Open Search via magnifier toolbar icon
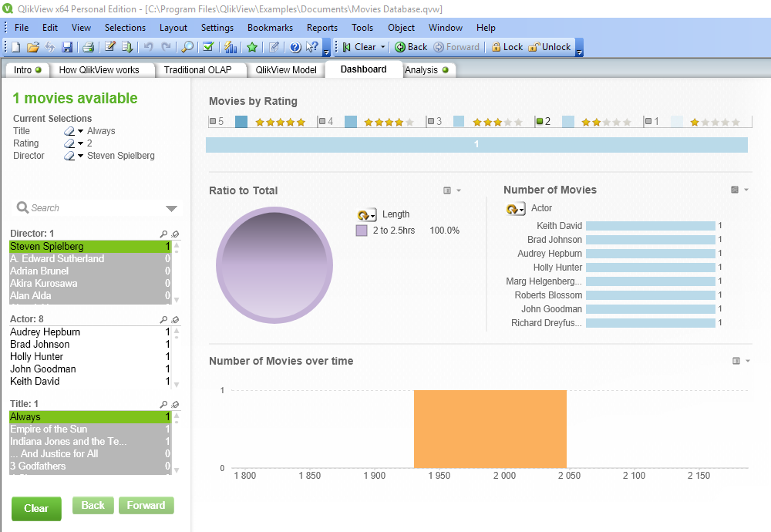Viewport: 771px width, 532px height. (x=187, y=47)
